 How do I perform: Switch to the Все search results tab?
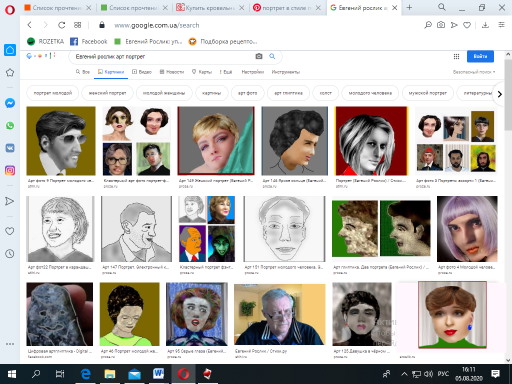83,72
